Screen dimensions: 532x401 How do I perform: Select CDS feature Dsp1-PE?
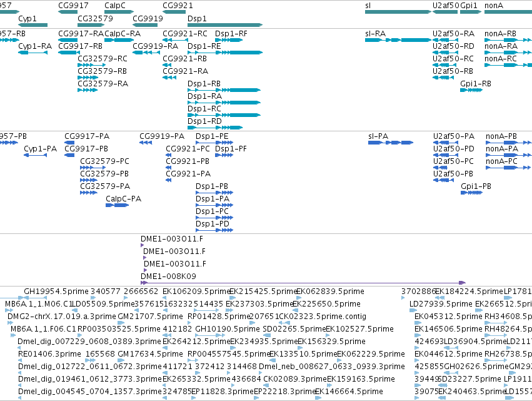coord(214,143)
